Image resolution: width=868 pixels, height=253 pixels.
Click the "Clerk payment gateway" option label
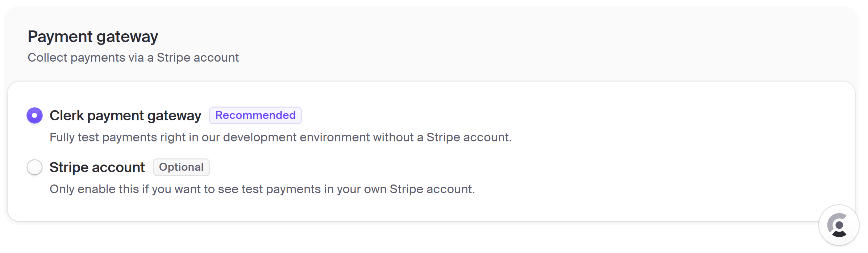pos(125,116)
